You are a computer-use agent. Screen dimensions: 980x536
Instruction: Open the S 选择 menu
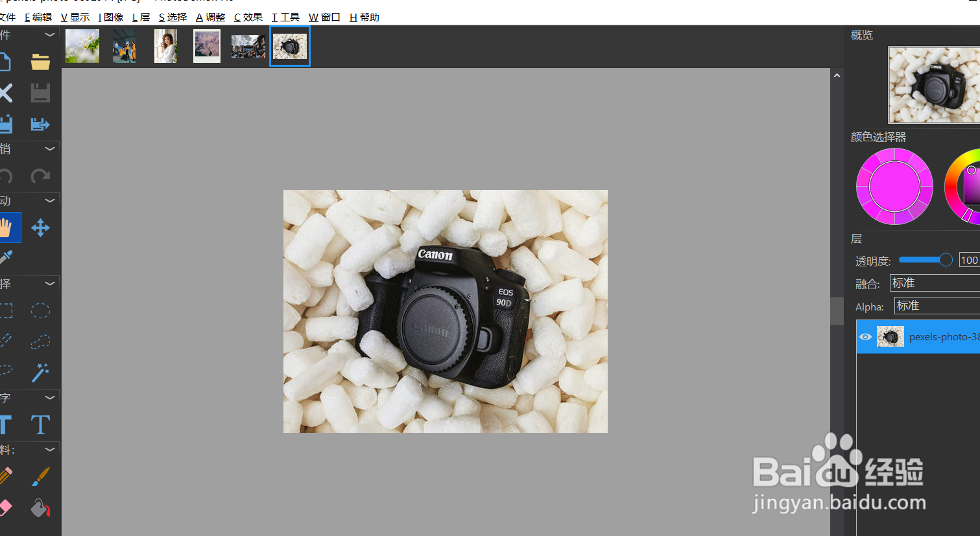(x=173, y=17)
